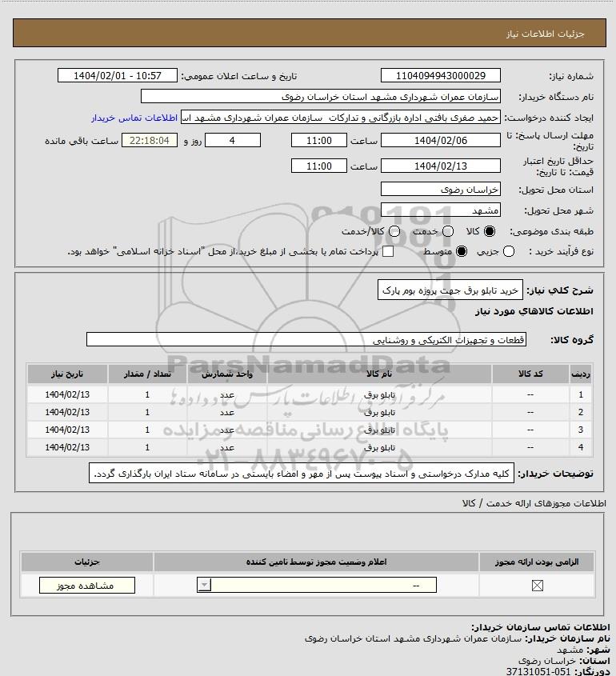Screen dimensions: 616x676
Task: Click تابلو برق in row 4
Action: pyautogui.click(x=379, y=447)
